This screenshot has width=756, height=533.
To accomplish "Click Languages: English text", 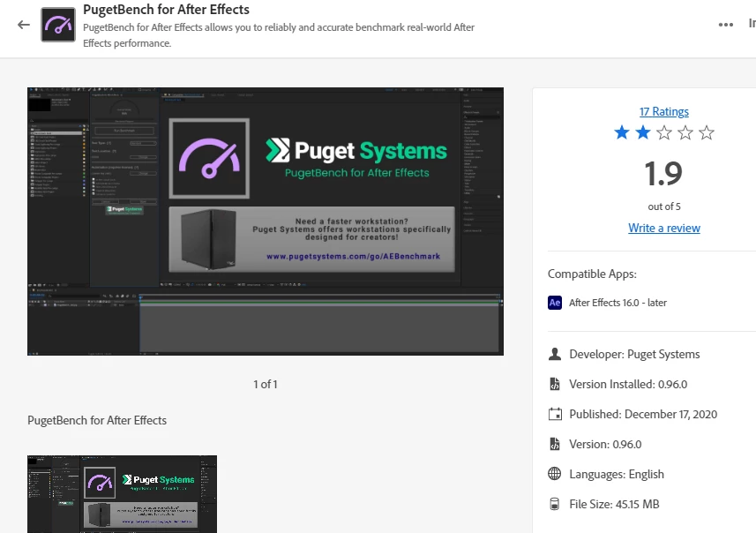I will 617,474.
